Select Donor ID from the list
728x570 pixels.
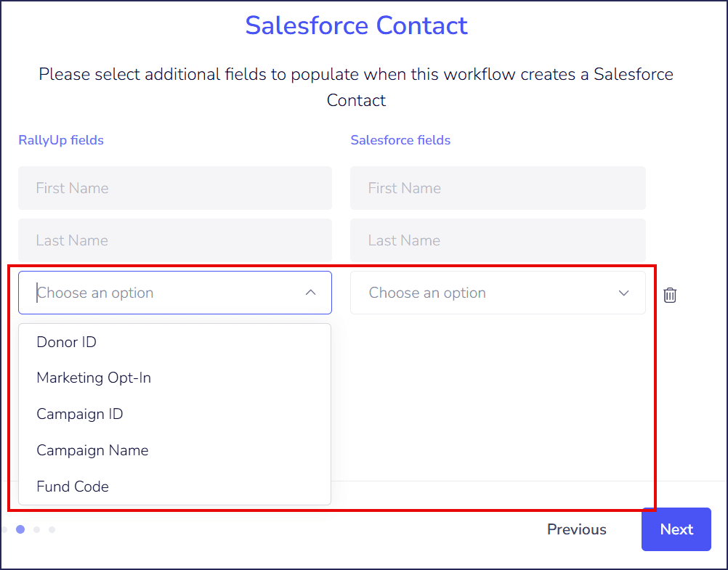pos(67,342)
